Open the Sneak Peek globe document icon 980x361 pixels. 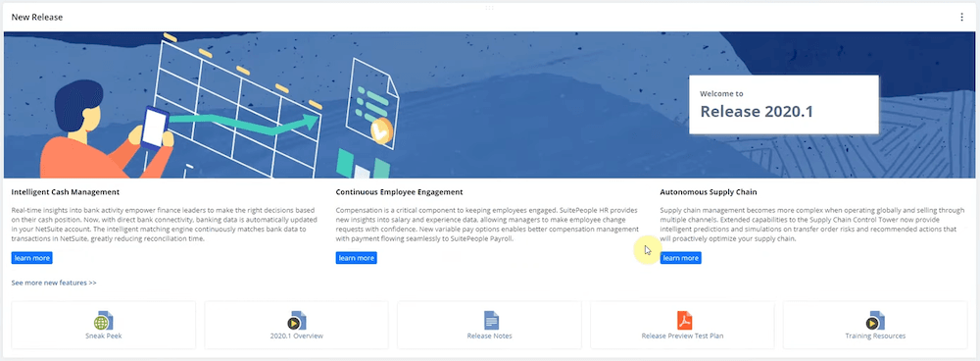click(104, 321)
